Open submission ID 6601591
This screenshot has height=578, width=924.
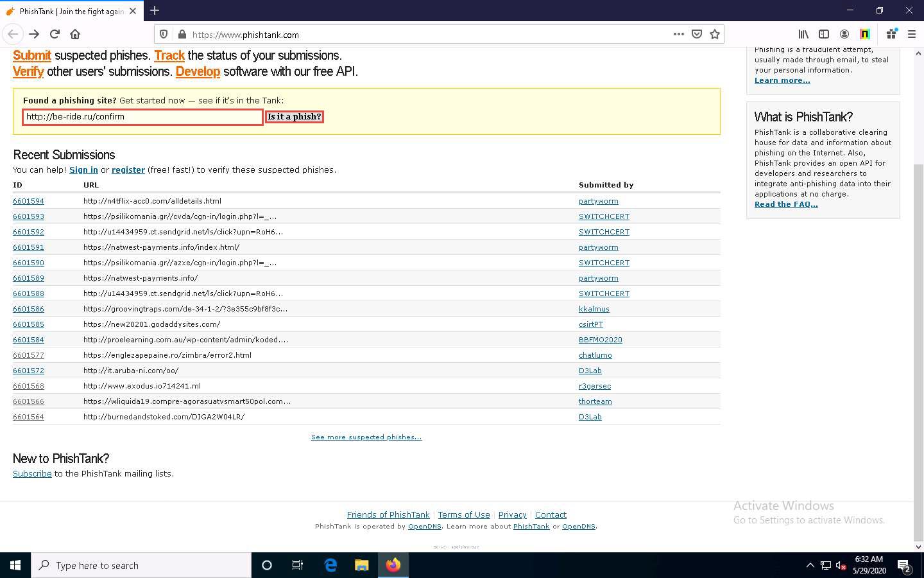pyautogui.click(x=28, y=247)
